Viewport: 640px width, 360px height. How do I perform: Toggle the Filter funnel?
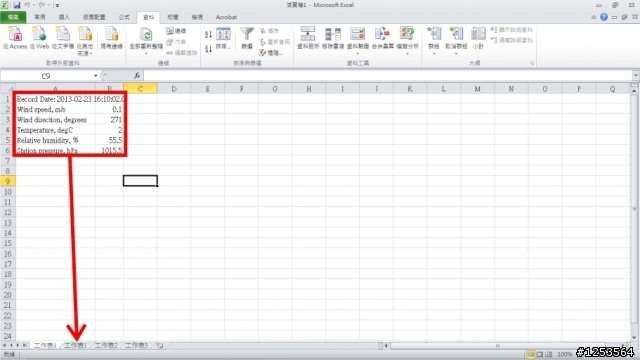247,38
